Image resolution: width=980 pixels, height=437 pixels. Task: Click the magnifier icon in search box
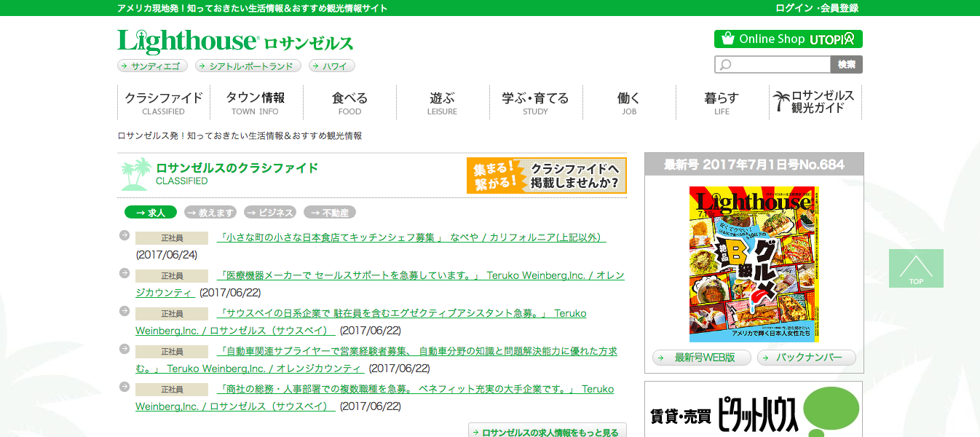[725, 66]
